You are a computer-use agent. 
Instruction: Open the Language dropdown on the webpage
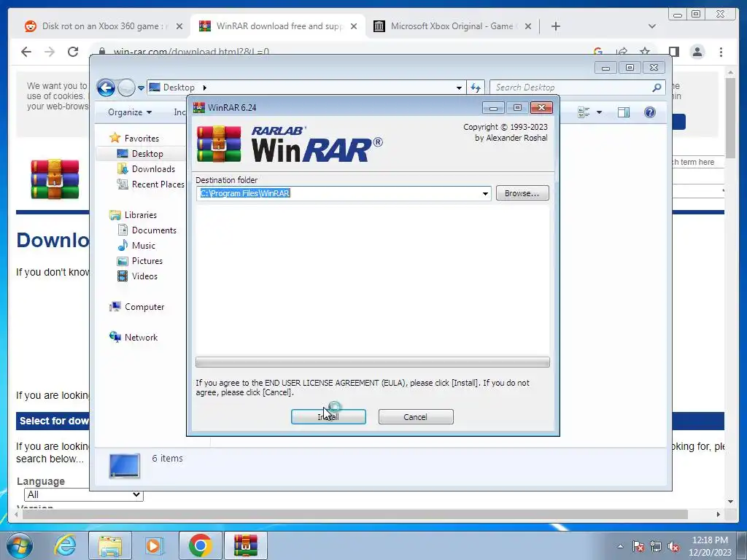(x=83, y=495)
